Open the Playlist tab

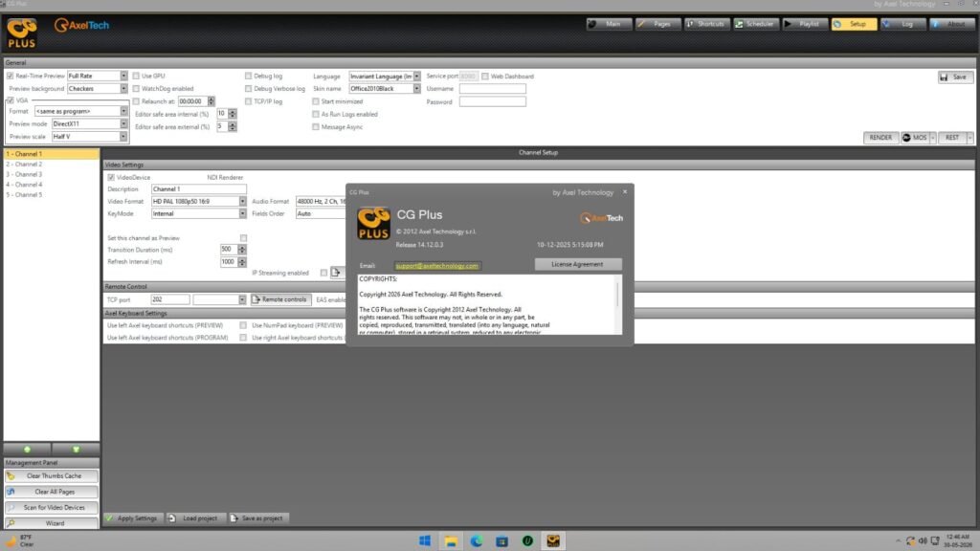point(805,24)
